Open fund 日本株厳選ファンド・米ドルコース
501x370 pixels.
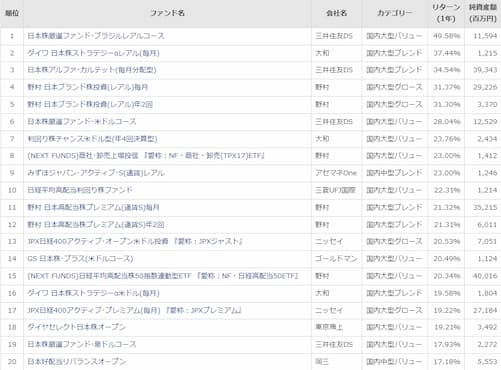click(82, 122)
